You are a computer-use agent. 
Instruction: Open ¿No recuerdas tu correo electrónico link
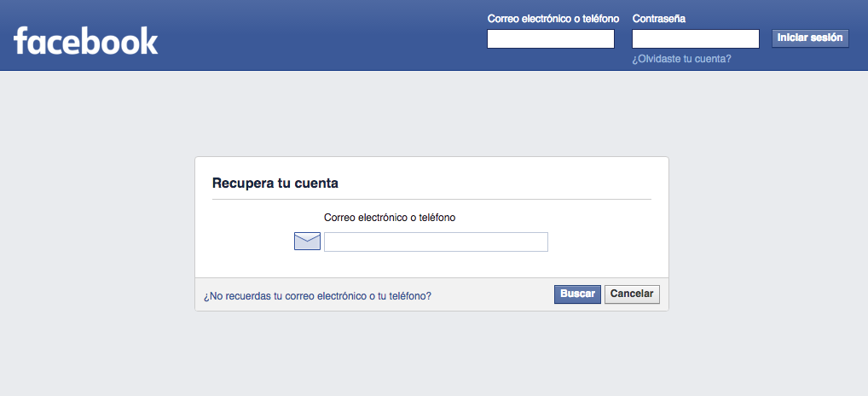pyautogui.click(x=318, y=296)
